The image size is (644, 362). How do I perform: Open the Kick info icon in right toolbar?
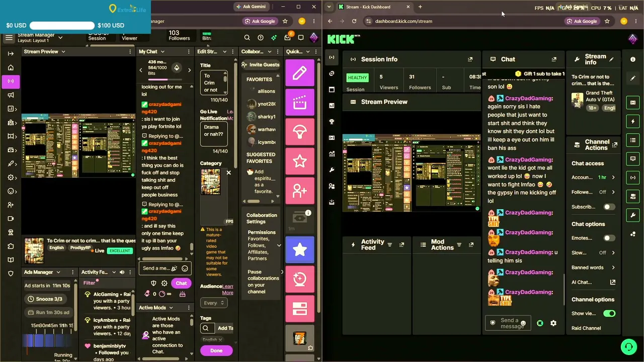pyautogui.click(x=633, y=59)
